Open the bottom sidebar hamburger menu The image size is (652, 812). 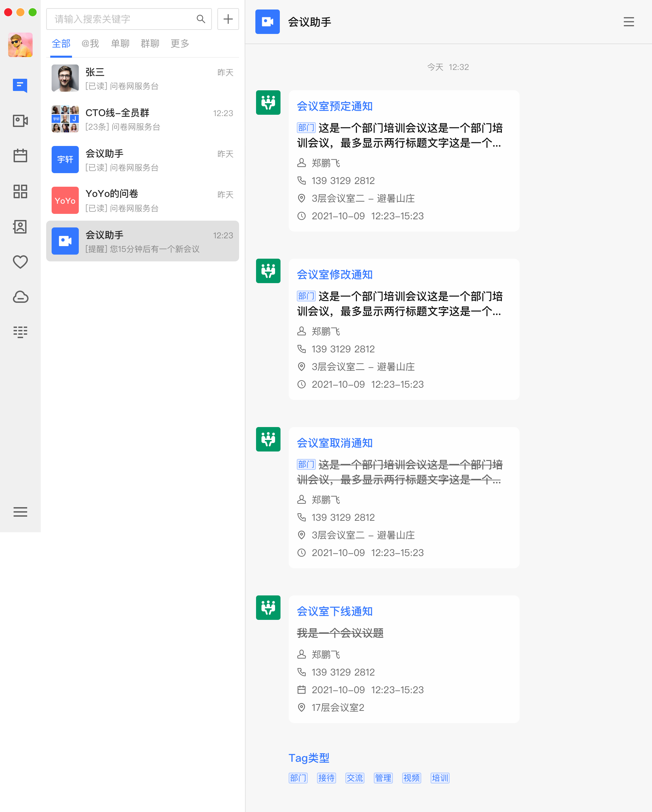click(20, 512)
